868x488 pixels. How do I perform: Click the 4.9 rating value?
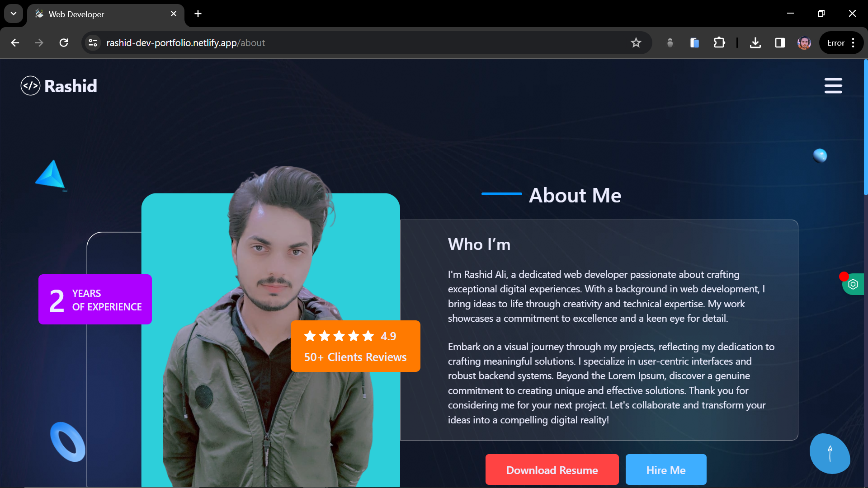point(388,336)
